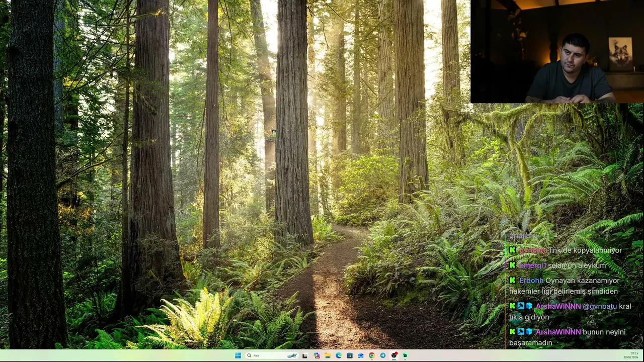This screenshot has width=644, height=362.
Task: Click the chat text 'bunun neyini'
Action: click(x=604, y=332)
